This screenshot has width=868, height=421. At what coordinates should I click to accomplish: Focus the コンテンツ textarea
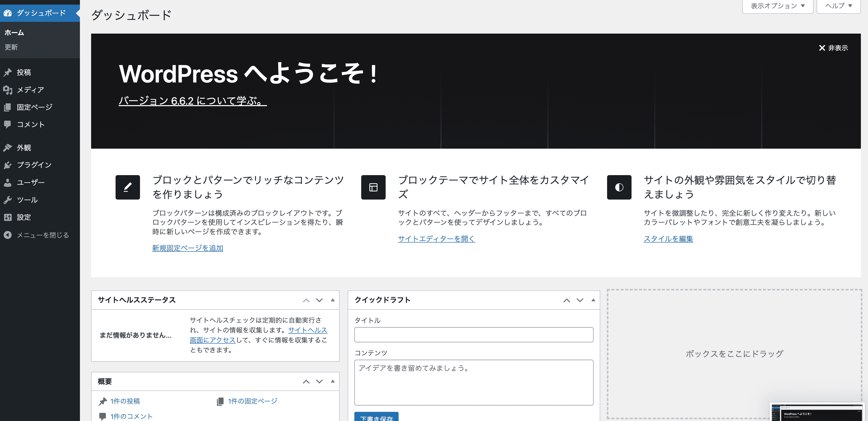(x=474, y=383)
